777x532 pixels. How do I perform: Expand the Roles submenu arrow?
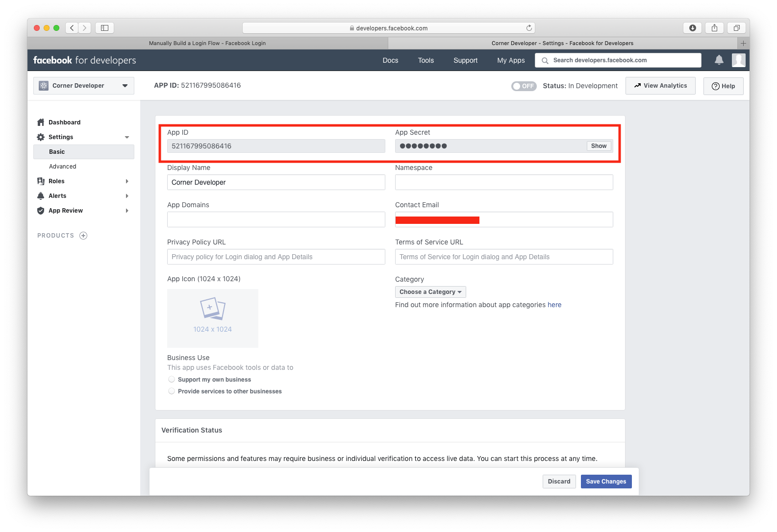click(127, 181)
